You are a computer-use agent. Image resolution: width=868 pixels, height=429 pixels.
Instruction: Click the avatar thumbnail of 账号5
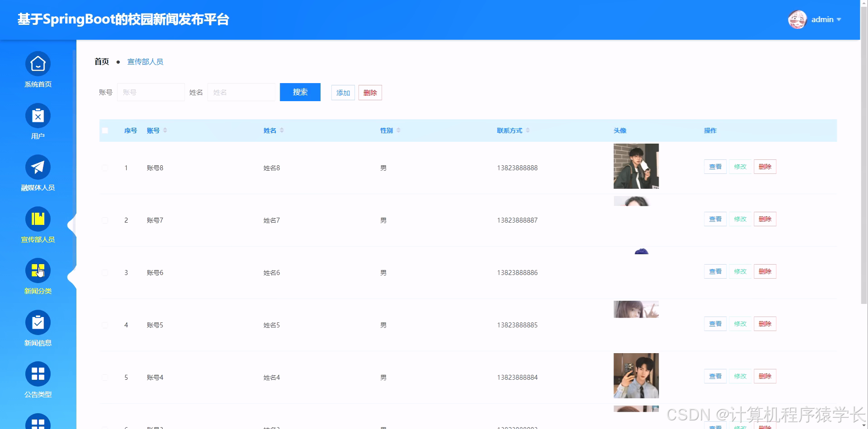636,309
